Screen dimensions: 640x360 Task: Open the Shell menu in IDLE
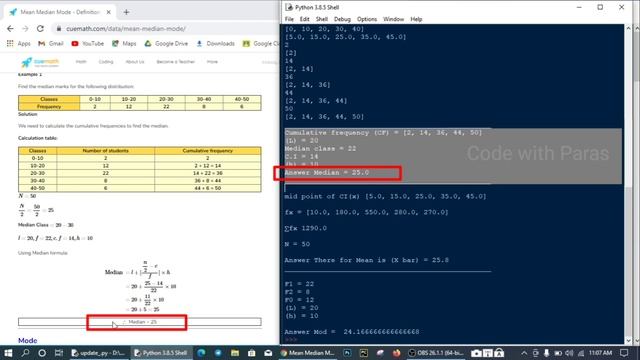point(322,19)
